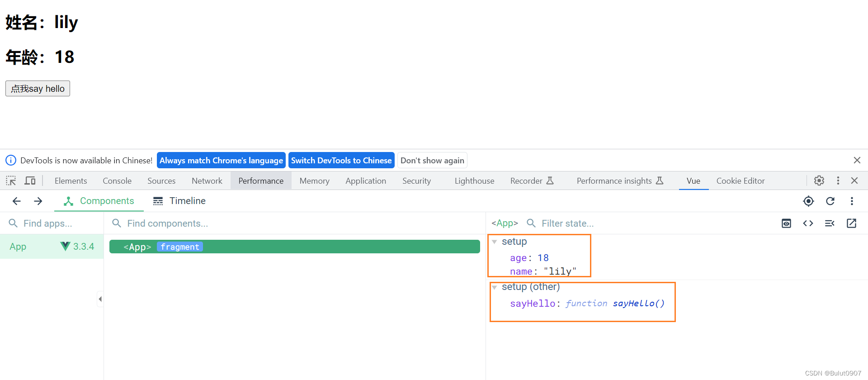Open the Performance insights tab
This screenshot has width=868, height=380.
(620, 181)
